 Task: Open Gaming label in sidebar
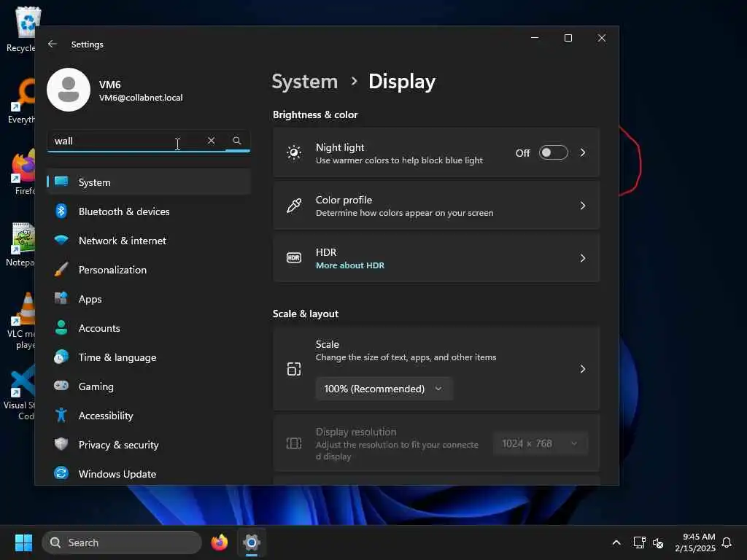(96, 386)
